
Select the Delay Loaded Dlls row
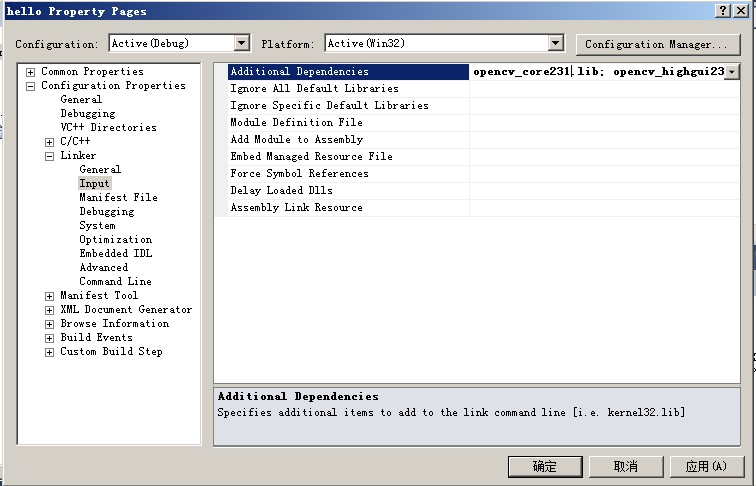pos(348,190)
